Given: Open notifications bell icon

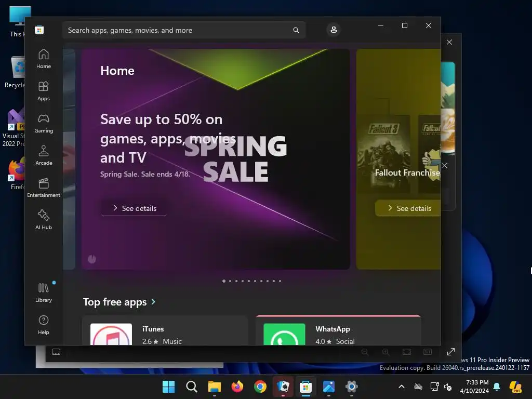Looking at the screenshot, I should click(x=497, y=387).
